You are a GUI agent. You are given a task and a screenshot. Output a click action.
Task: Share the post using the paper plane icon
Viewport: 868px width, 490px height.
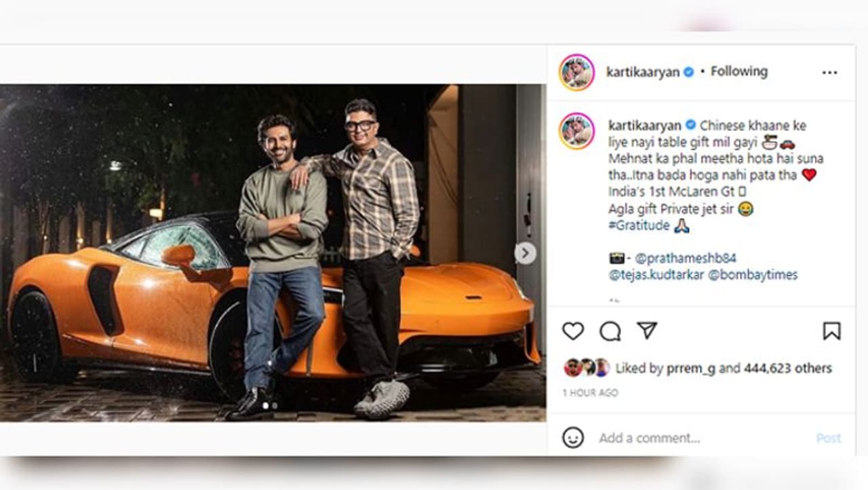tap(648, 331)
